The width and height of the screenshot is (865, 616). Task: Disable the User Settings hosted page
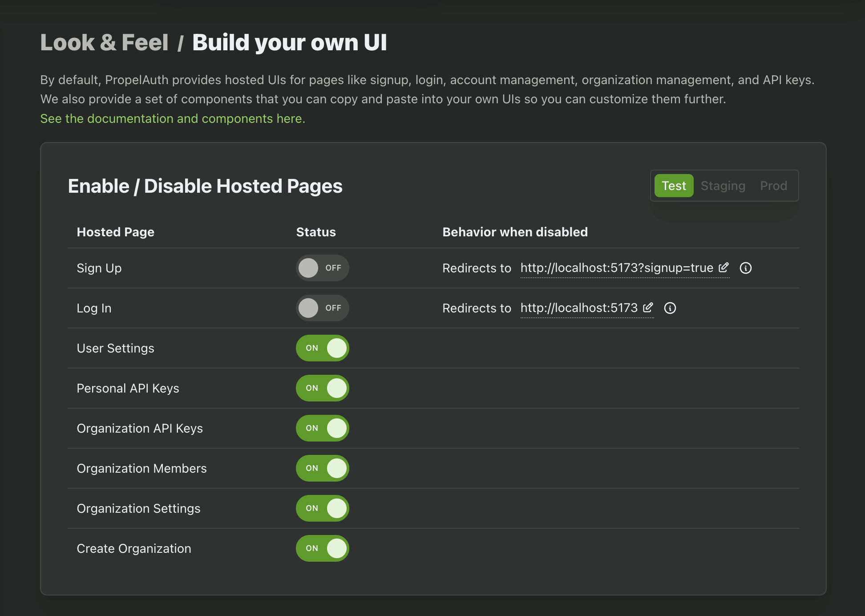[322, 348]
